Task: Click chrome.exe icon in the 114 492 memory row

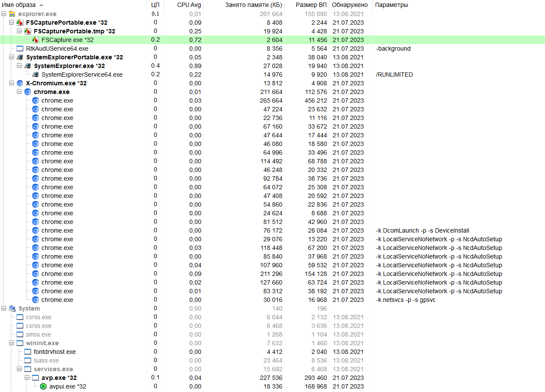Action: [36, 161]
